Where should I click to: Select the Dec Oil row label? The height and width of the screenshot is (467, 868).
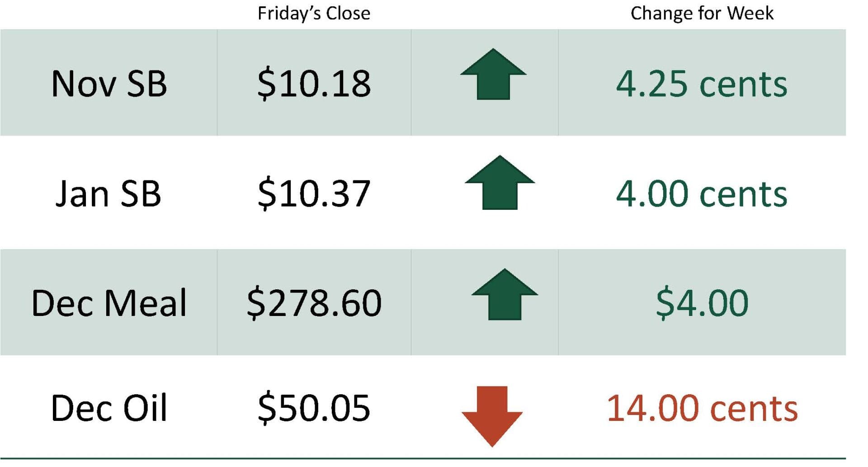tap(109, 408)
